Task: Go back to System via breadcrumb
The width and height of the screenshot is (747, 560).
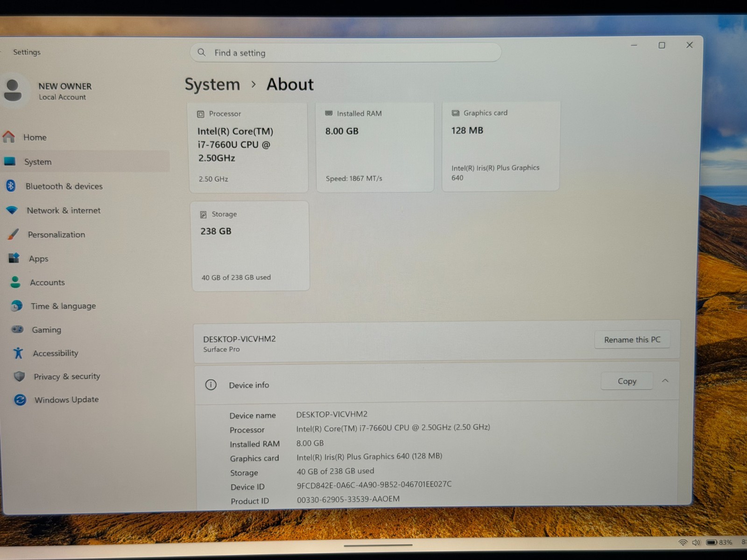Action: (x=212, y=84)
